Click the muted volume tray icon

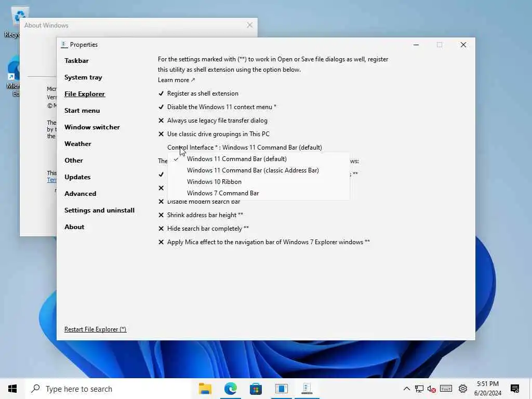point(432,389)
